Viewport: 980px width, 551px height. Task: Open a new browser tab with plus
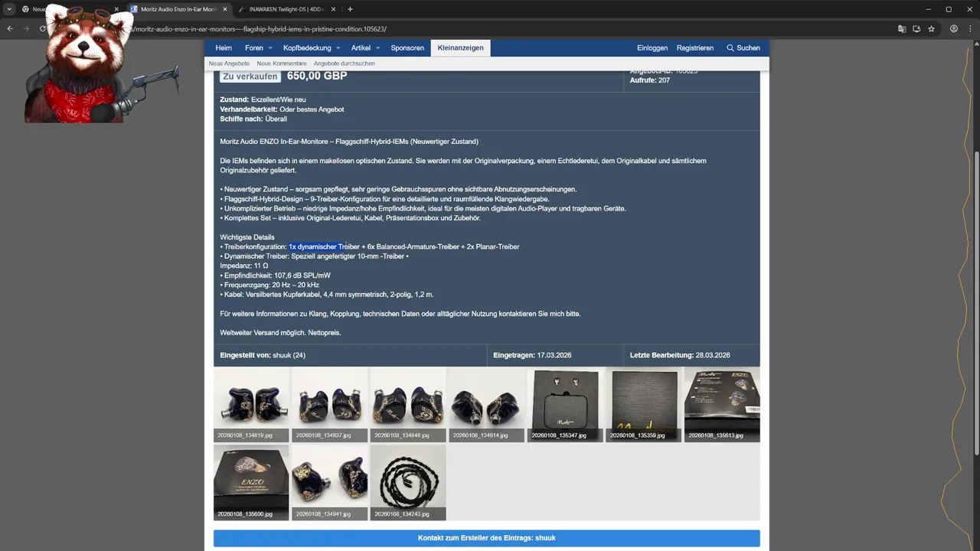tap(350, 9)
